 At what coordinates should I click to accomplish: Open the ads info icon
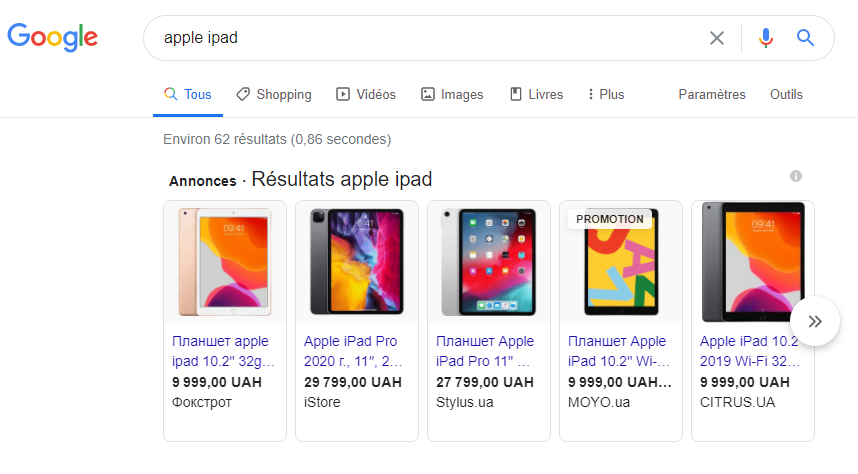point(796,176)
